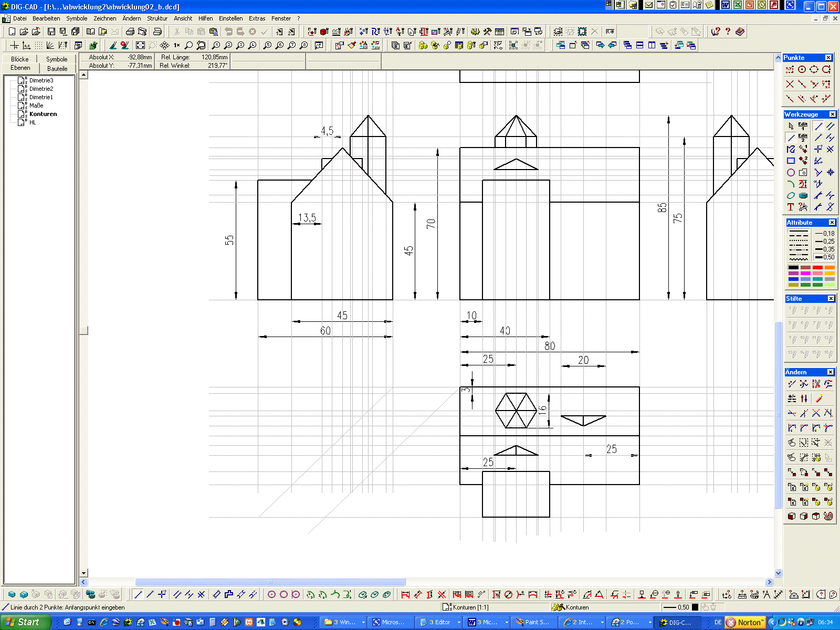The width and height of the screenshot is (840, 630).
Task: Pick the magenta color swatch in Attribute
Action: pyautogui.click(x=805, y=274)
